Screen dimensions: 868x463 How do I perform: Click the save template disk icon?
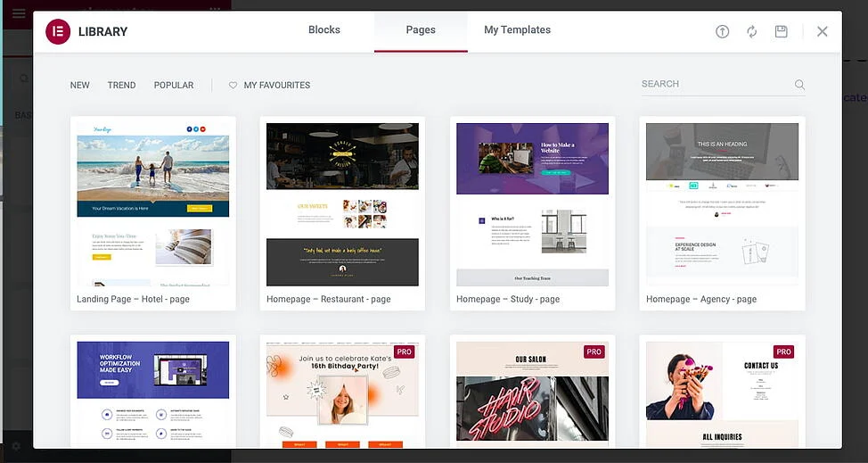pyautogui.click(x=781, y=31)
